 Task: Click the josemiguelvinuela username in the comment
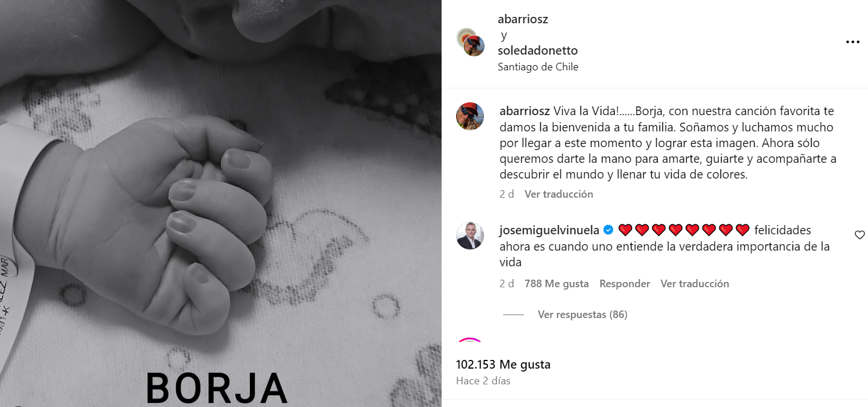tap(549, 230)
